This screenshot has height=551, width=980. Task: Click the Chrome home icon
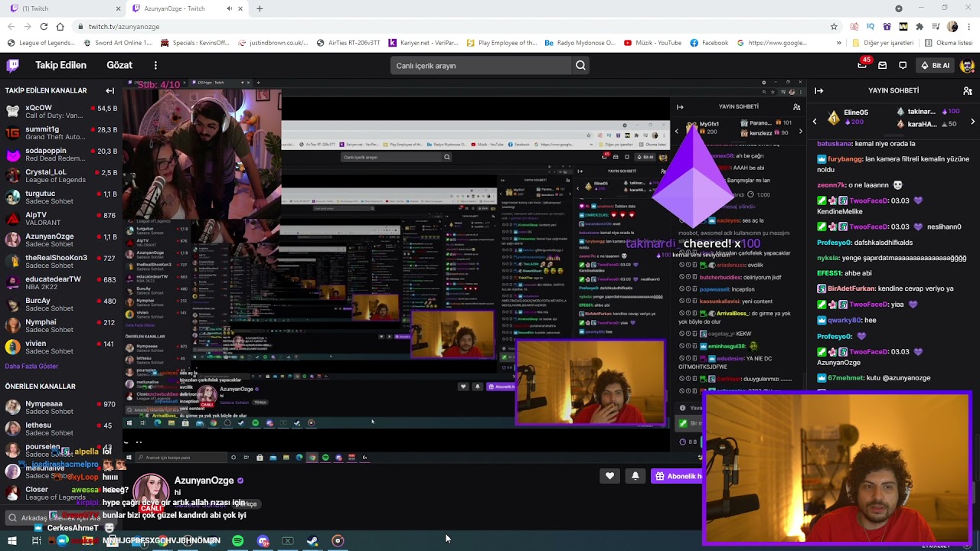coord(60,26)
